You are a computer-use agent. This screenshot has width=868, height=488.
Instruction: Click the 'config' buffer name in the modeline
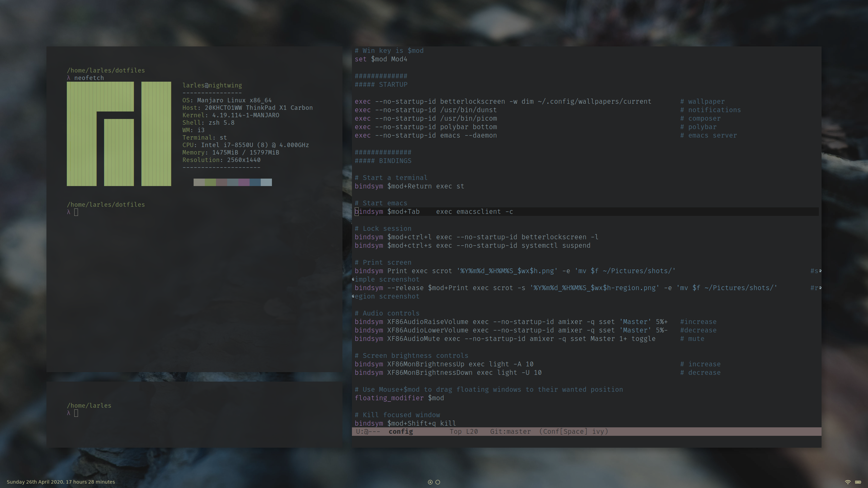(400, 431)
